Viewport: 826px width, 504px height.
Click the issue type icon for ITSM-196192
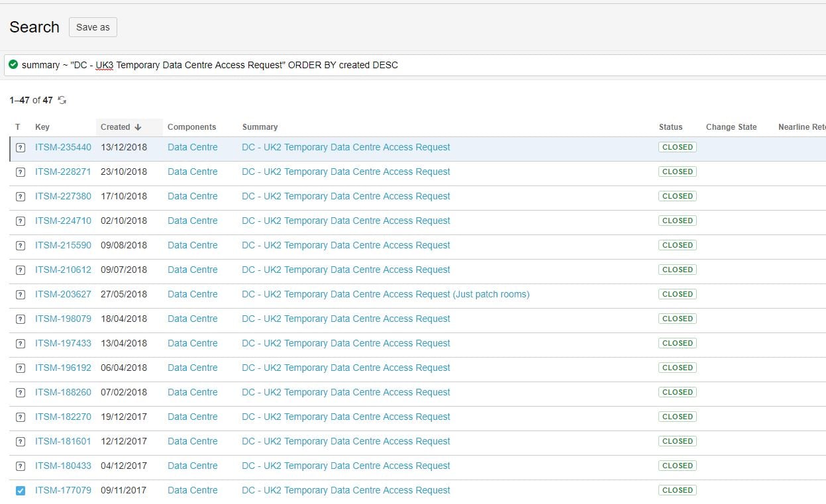(21, 368)
